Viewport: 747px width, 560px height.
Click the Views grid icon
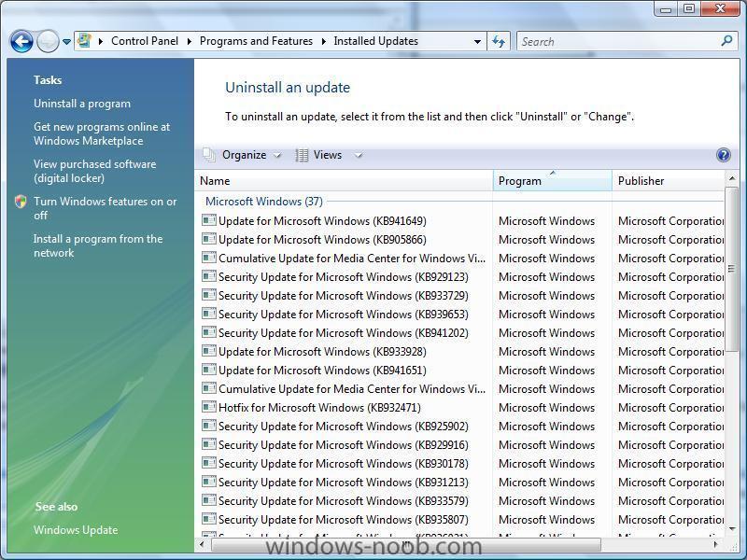click(x=302, y=155)
